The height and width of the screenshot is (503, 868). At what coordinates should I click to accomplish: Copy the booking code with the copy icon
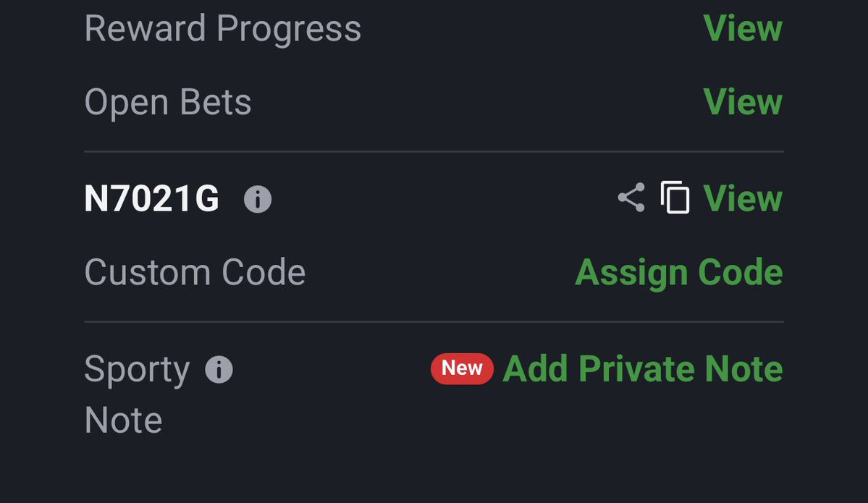675,197
